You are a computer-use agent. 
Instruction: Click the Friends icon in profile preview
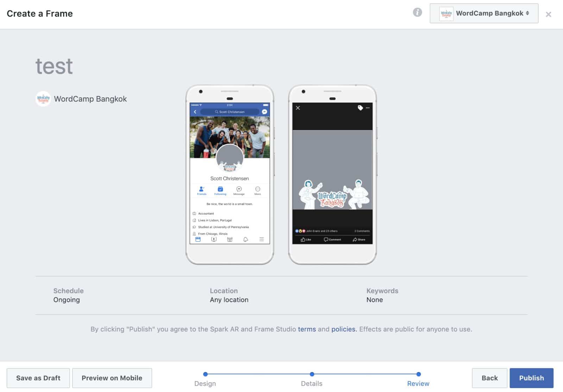202,189
